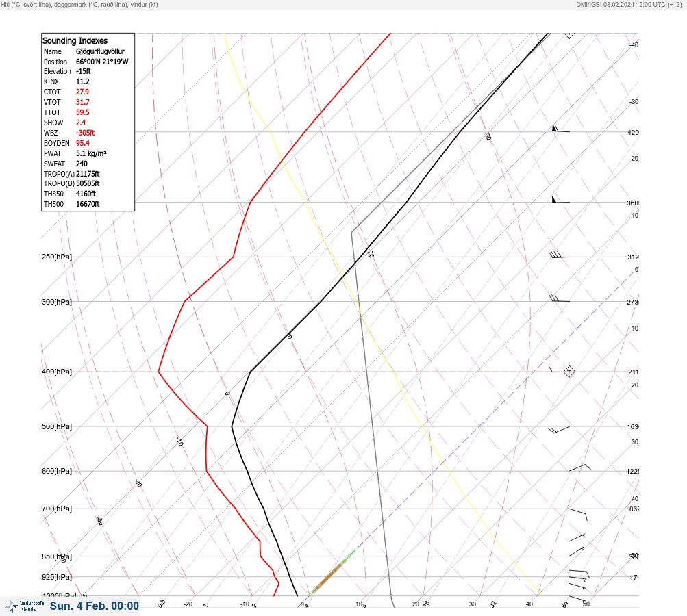Click the 'DMI/IGB: 03.02.2024 12:00 UTC (+12)' label
The width and height of the screenshot is (687, 616).
pyautogui.click(x=629, y=5)
